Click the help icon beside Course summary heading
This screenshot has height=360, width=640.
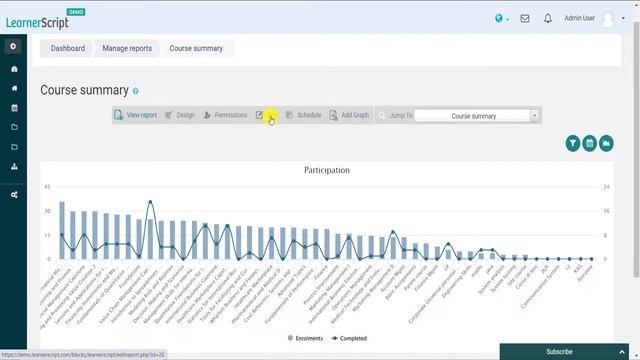tap(136, 91)
